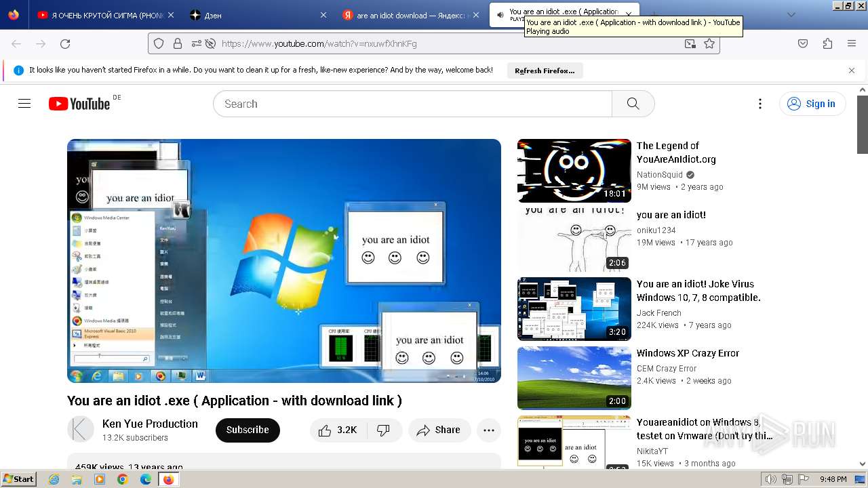Open NationSquid channel name
Viewport: 868px width, 488px height.
tap(660, 175)
